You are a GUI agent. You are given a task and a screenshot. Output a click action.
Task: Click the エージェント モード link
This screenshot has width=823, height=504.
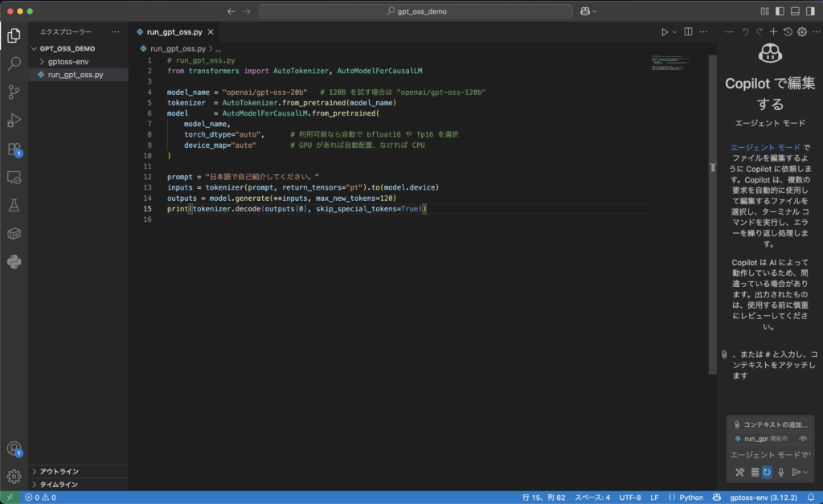[x=765, y=148]
